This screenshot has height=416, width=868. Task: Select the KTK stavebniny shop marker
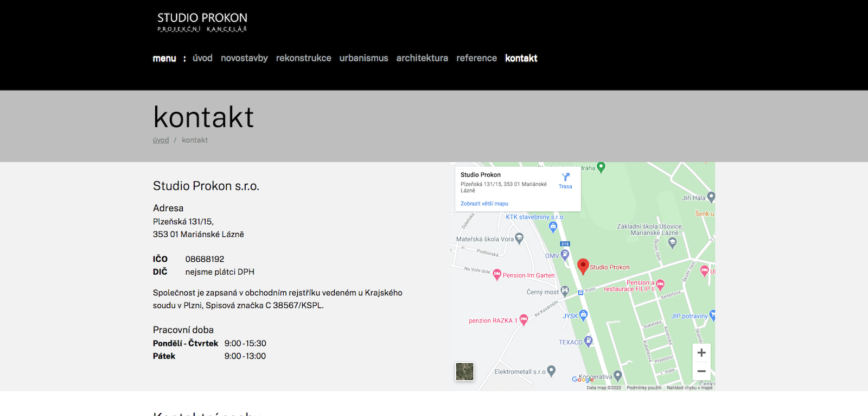click(553, 227)
